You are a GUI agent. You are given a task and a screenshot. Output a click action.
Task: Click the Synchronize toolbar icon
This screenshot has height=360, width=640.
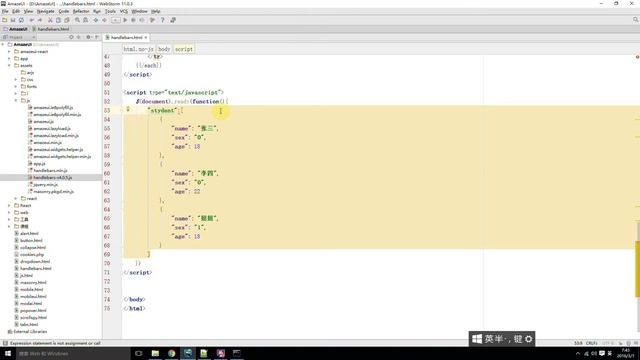click(21, 20)
